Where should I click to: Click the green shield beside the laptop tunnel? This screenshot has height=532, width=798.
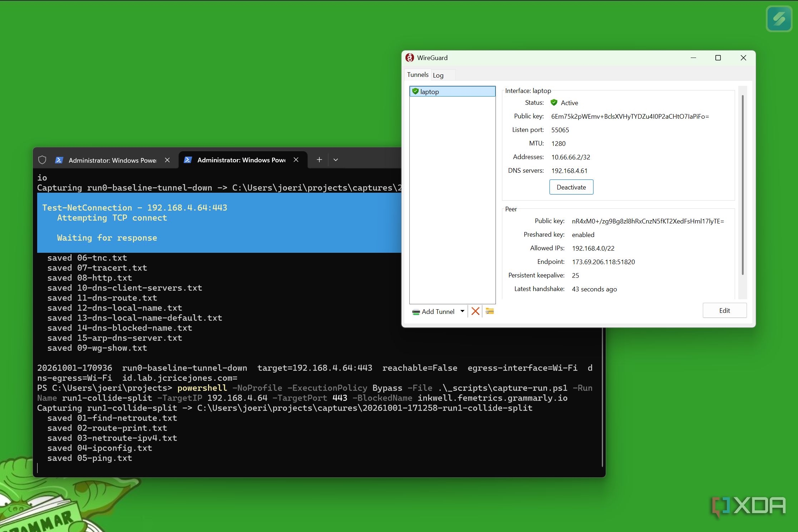click(415, 91)
